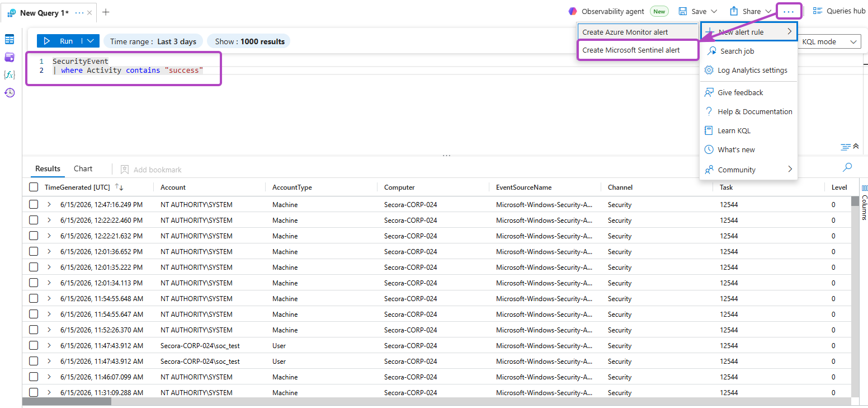868x408 pixels.
Task: Expand row 11:54:55.647 AM details
Action: click(x=49, y=315)
